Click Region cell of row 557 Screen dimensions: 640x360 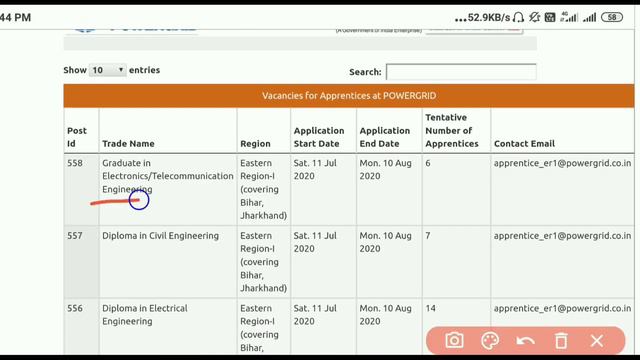pyautogui.click(x=263, y=262)
